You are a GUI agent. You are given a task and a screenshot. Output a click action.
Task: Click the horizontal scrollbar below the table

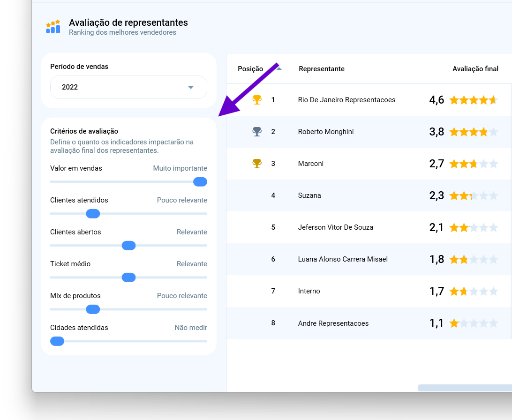tap(464, 388)
